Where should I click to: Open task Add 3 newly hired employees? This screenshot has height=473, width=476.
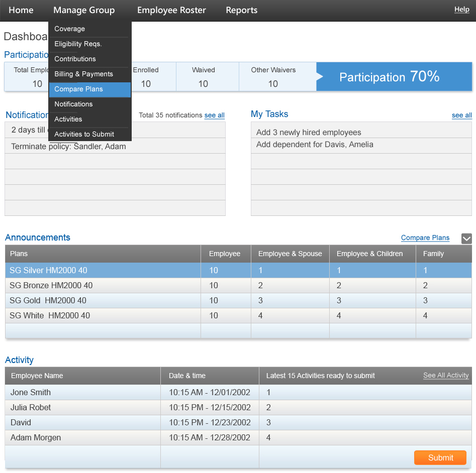pos(309,133)
